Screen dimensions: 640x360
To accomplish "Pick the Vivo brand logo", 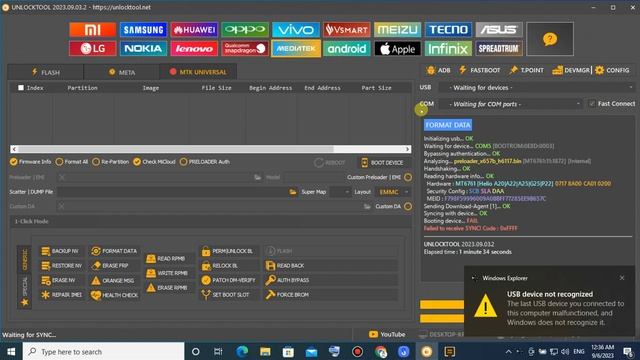I will (296, 29).
